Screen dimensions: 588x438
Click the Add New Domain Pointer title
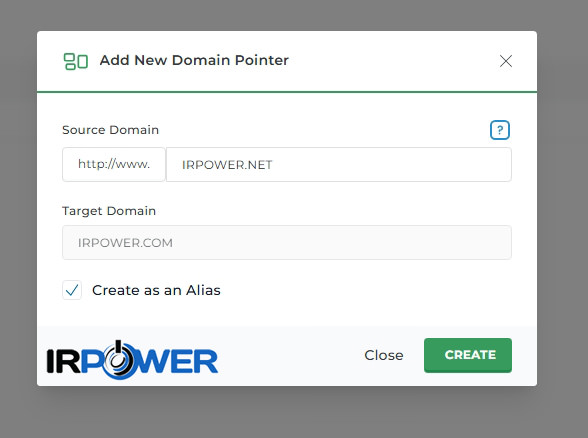[194, 60]
